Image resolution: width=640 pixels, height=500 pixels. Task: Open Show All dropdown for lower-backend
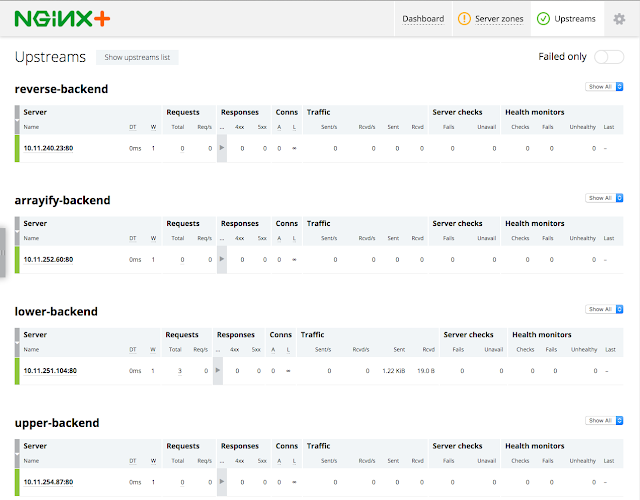pos(604,309)
